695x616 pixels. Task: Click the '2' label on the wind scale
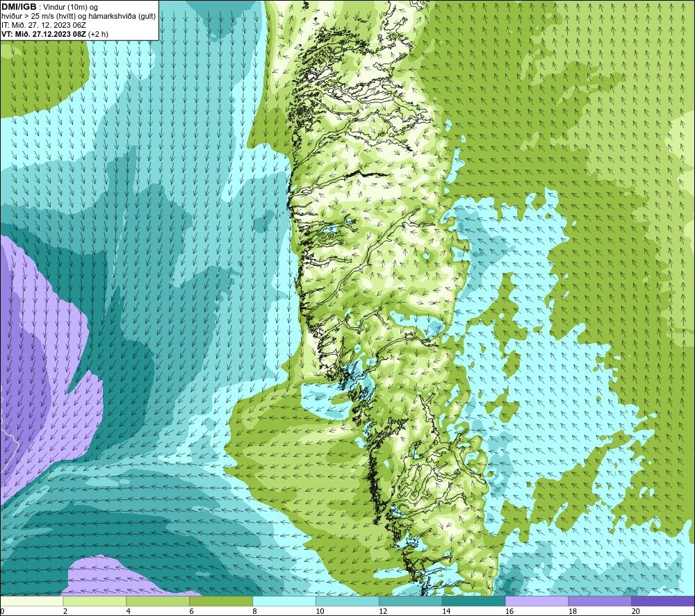(65, 611)
